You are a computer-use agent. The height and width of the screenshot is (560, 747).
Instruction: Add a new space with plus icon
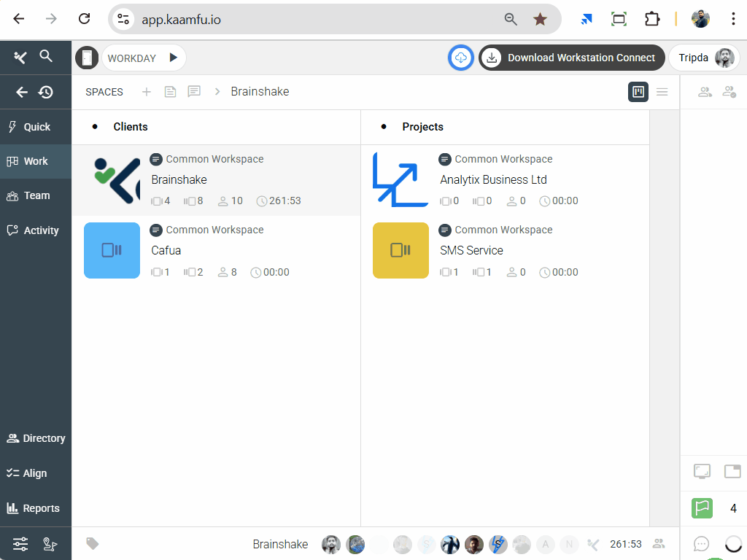pos(146,92)
